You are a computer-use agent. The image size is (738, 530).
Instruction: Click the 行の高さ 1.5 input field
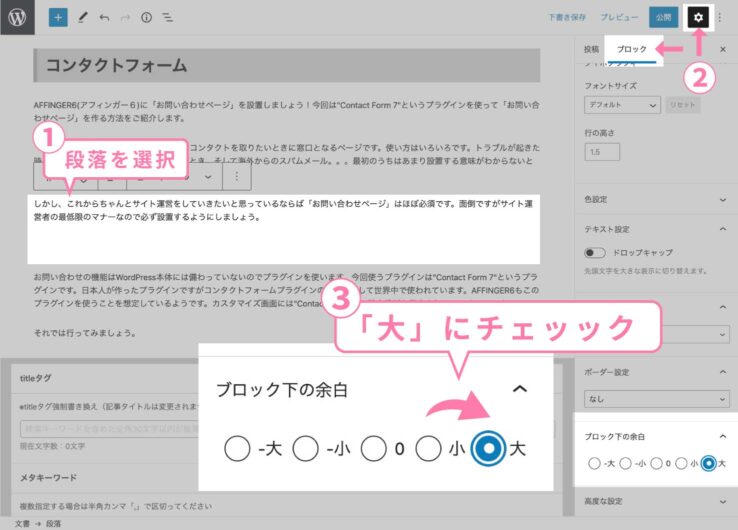click(x=602, y=152)
